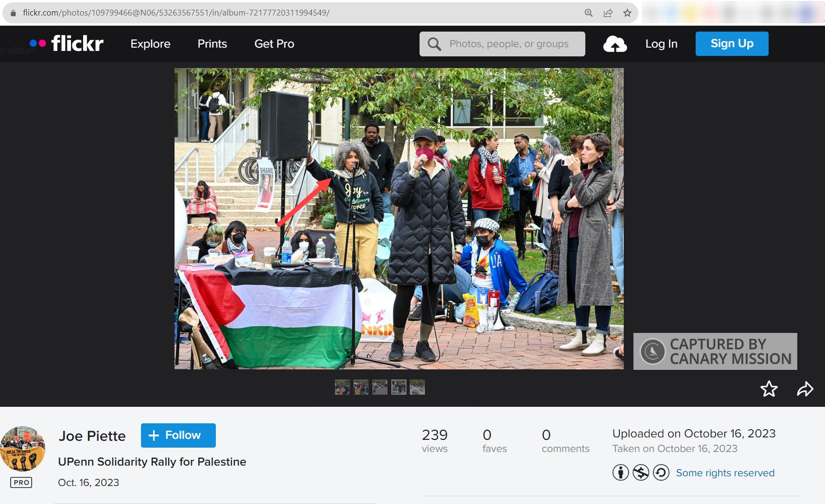Open the Explore menu
Viewport: 825px width, 504px height.
click(150, 44)
